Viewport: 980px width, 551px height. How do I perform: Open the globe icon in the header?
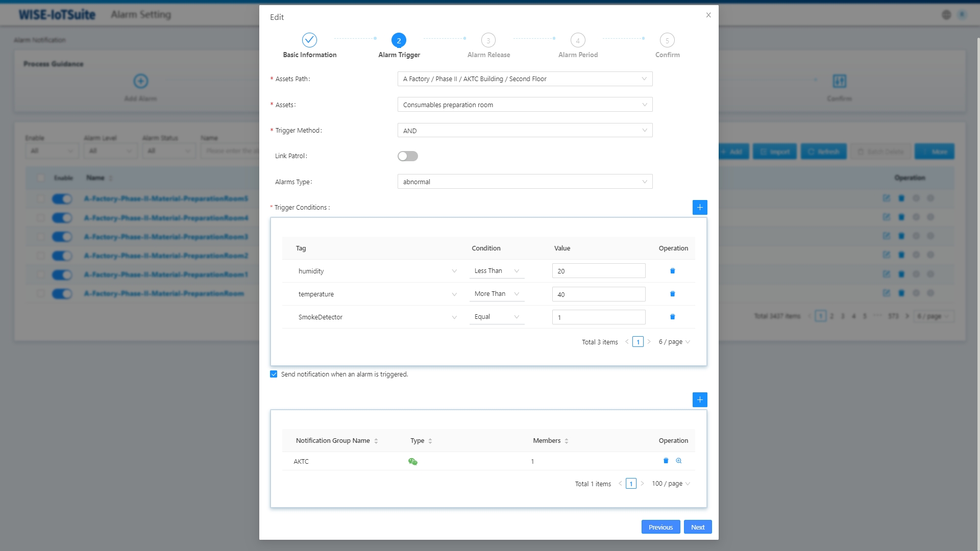point(948,14)
